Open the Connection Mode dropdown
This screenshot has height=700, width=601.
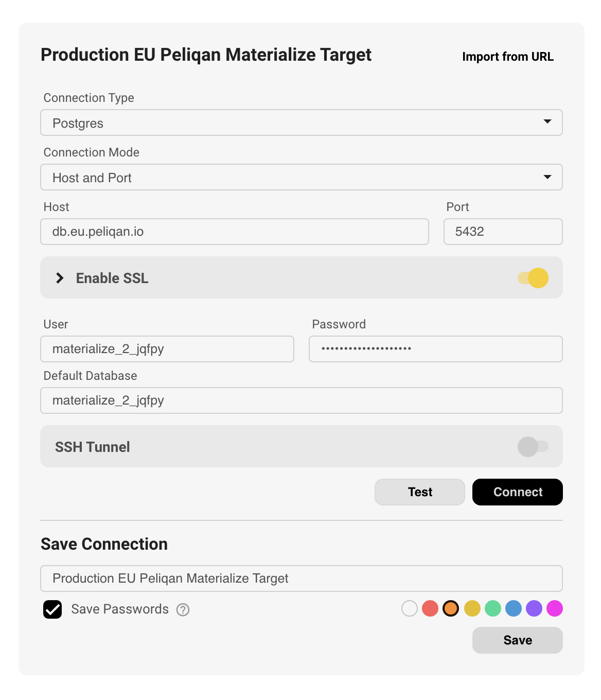click(302, 177)
